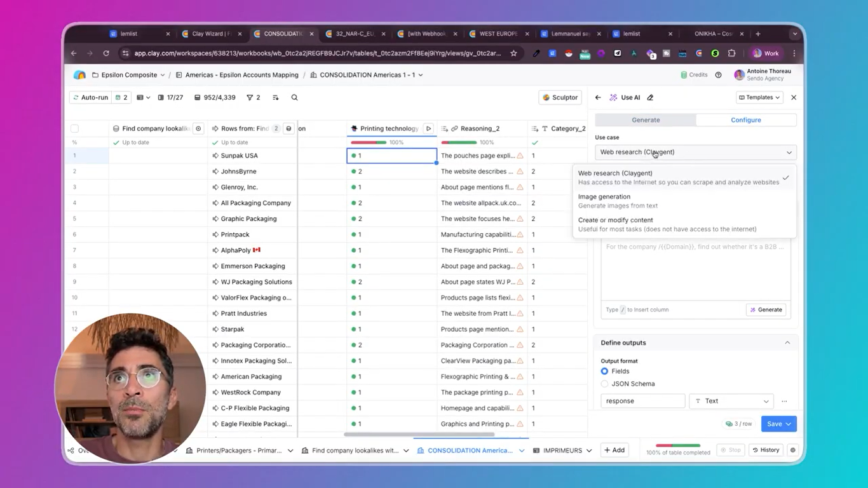868x488 pixels.
Task: Choose the Image generation option
Action: 684,201
